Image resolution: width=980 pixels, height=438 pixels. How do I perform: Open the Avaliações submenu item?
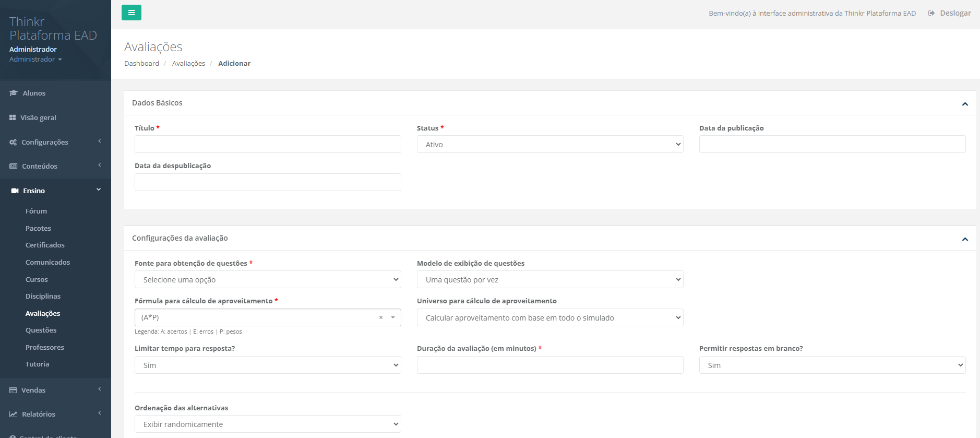[x=43, y=313]
